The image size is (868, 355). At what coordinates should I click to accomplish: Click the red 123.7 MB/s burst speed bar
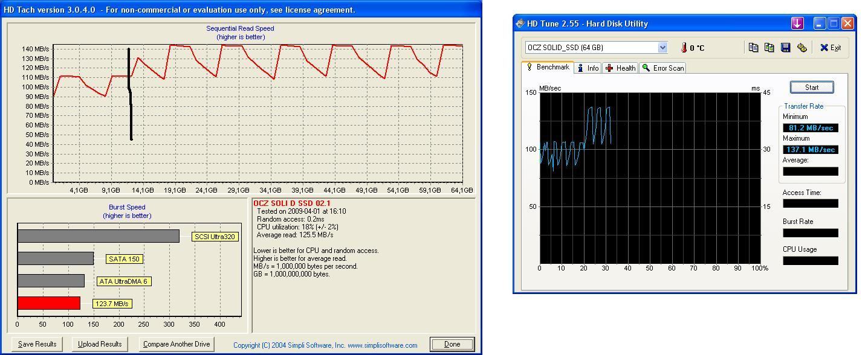click(x=49, y=303)
